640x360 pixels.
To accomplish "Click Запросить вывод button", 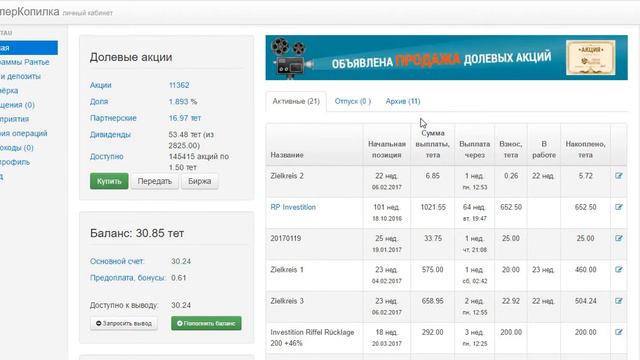I will click(x=124, y=323).
